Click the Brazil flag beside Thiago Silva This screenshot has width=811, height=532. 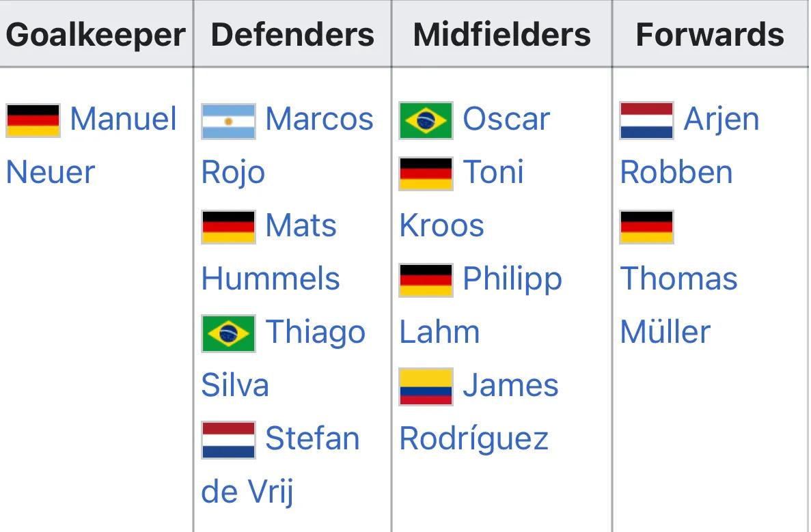click(x=229, y=333)
